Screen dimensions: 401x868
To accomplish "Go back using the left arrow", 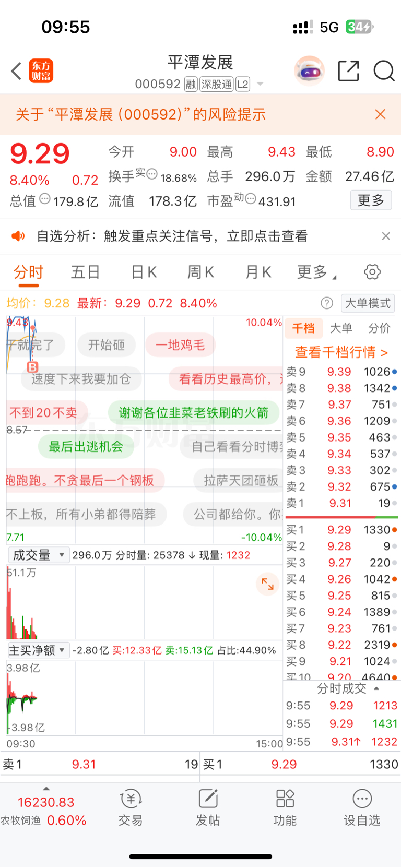I will pos(16,71).
